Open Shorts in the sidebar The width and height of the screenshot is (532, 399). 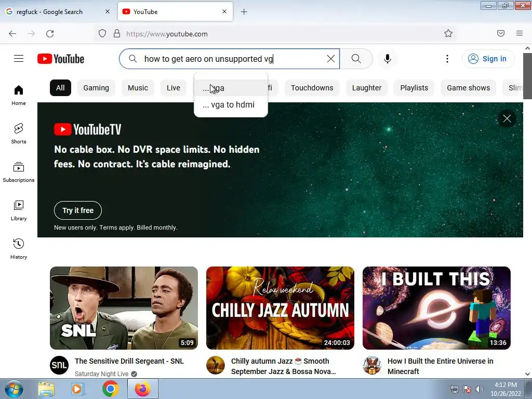click(19, 134)
